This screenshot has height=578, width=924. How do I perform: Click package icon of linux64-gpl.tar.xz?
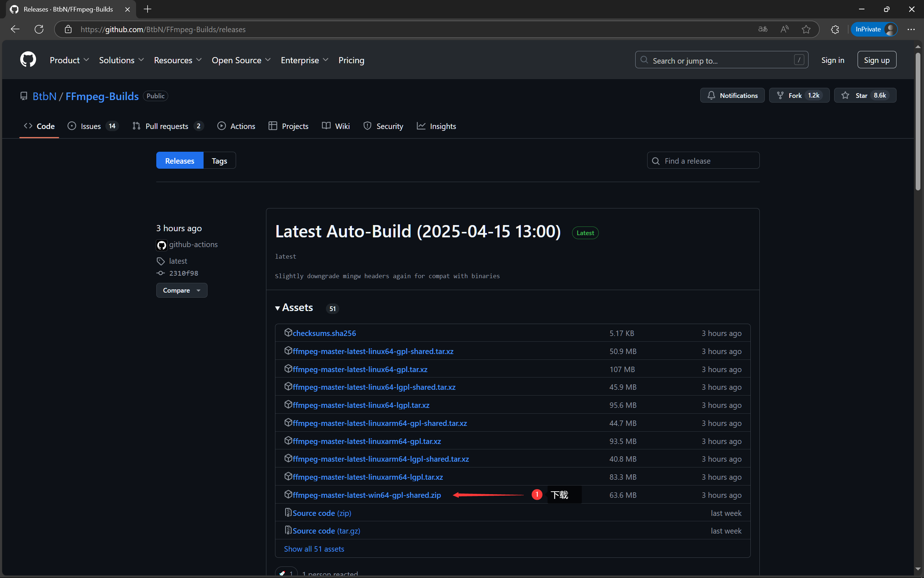pyautogui.click(x=288, y=368)
